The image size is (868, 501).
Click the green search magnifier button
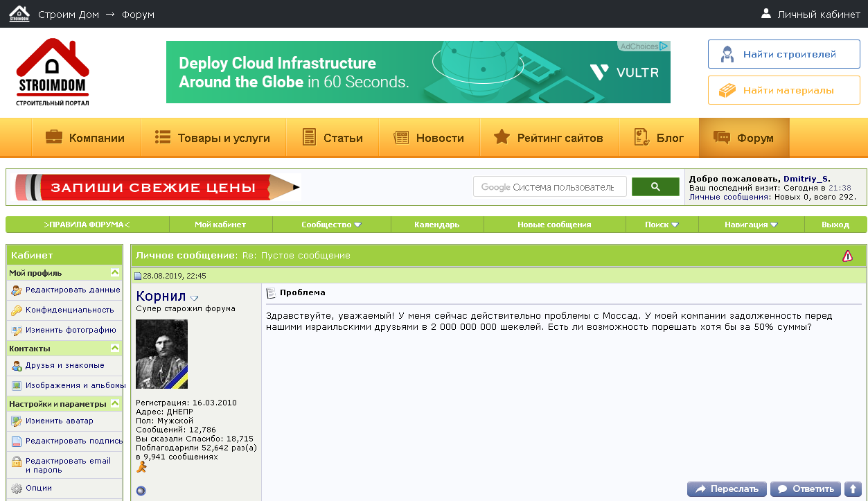[x=655, y=186]
